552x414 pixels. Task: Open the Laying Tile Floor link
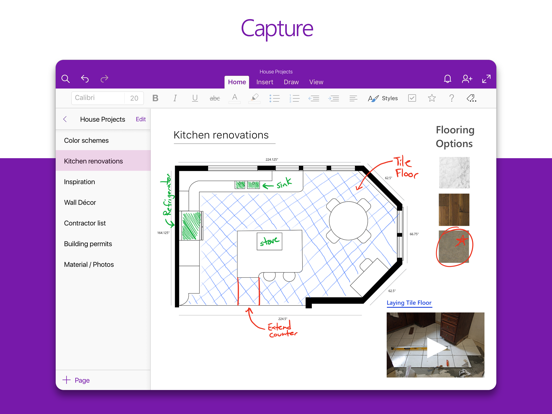click(x=409, y=303)
